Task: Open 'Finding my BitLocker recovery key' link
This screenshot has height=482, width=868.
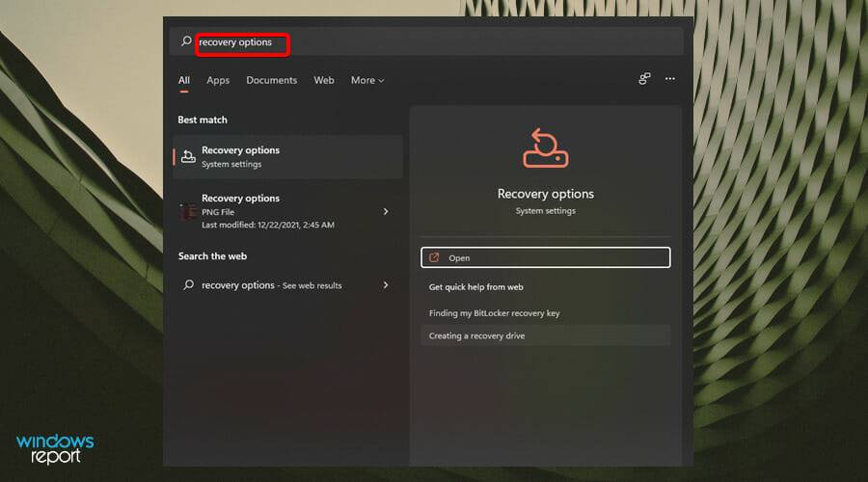Action: [x=494, y=313]
